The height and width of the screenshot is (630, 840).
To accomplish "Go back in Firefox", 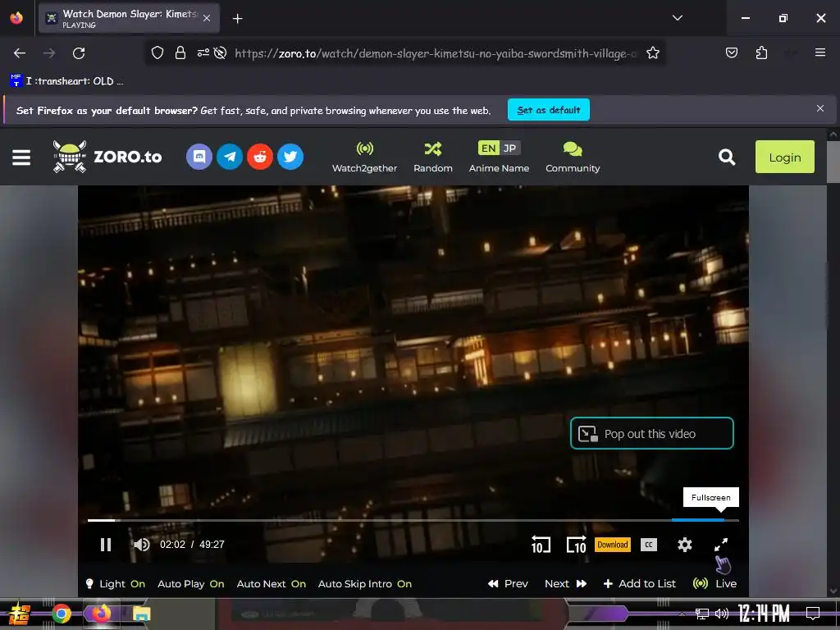I will point(20,53).
